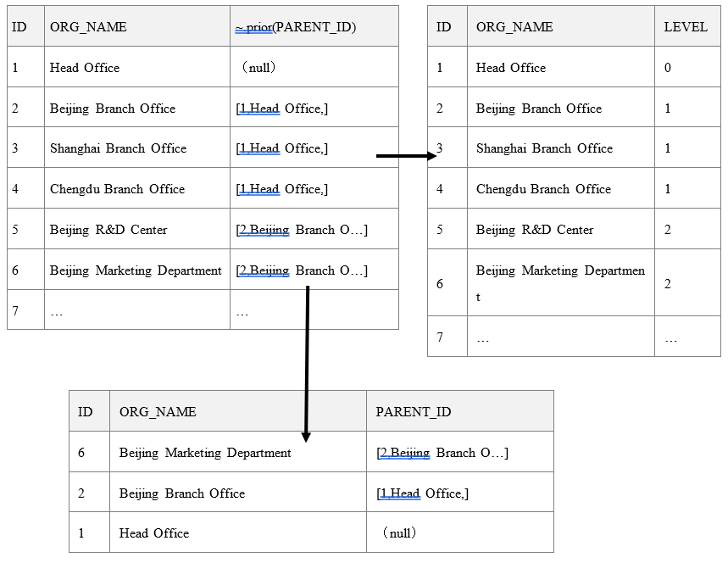Click the LEVEL value for Chengdu Branch Office
Image resolution: width=728 pixels, height=563 pixels.
tap(668, 189)
